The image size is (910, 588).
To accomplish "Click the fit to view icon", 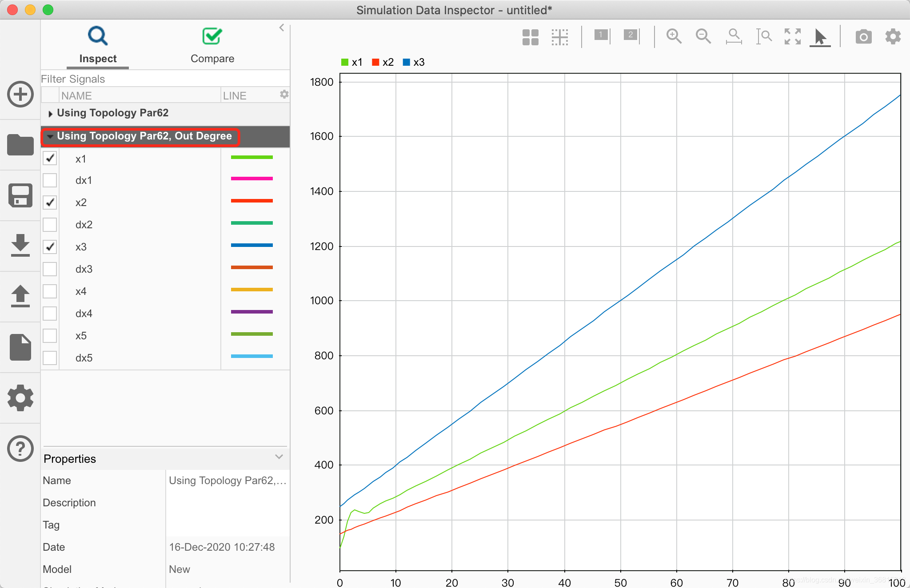I will [792, 36].
